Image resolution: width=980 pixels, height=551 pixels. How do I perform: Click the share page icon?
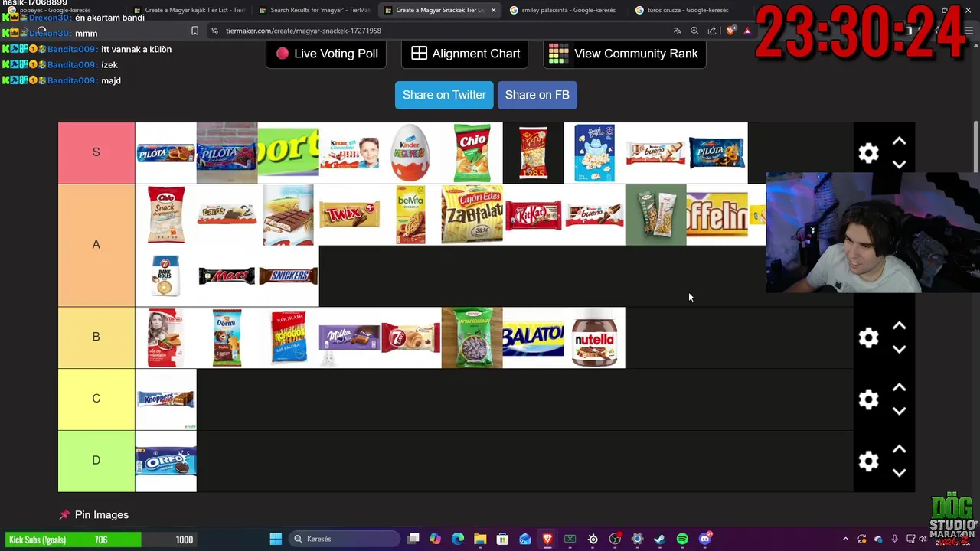(x=712, y=31)
